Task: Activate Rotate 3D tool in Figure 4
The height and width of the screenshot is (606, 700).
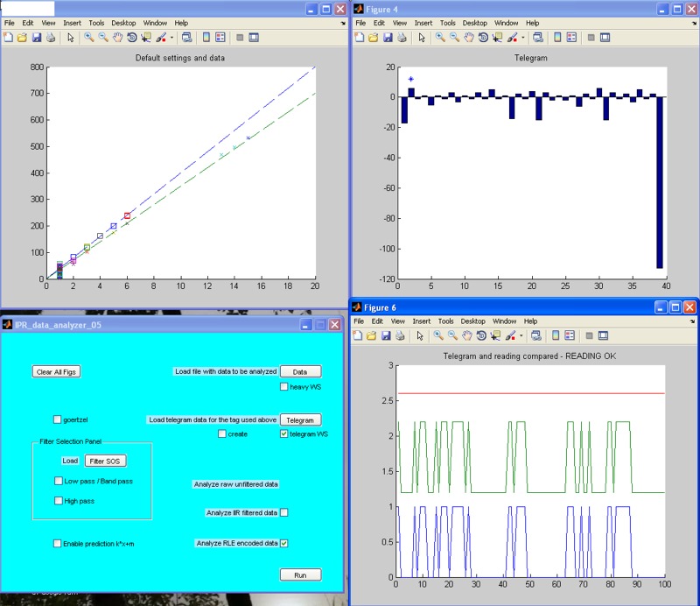Action: click(483, 38)
